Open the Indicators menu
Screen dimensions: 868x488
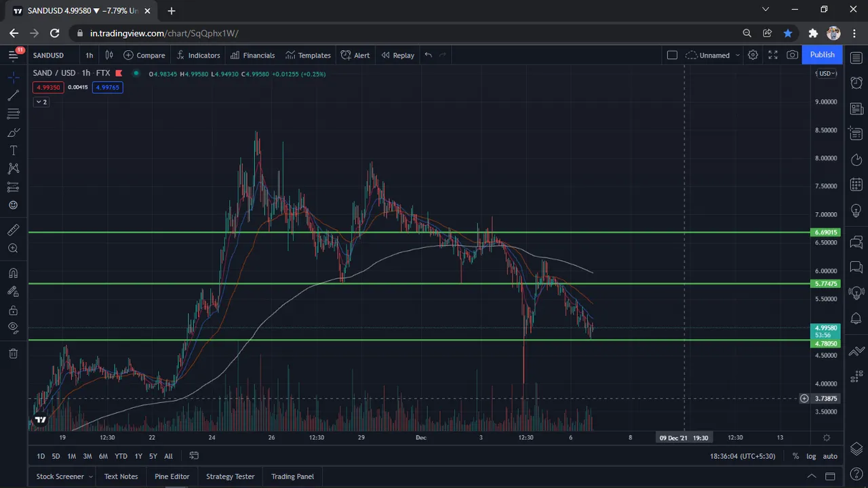pos(198,56)
